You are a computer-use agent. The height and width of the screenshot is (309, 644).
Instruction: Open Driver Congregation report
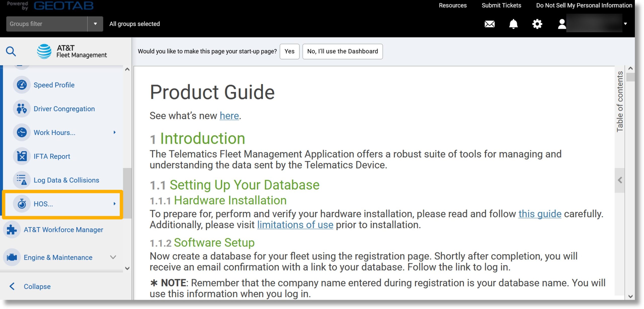click(64, 109)
